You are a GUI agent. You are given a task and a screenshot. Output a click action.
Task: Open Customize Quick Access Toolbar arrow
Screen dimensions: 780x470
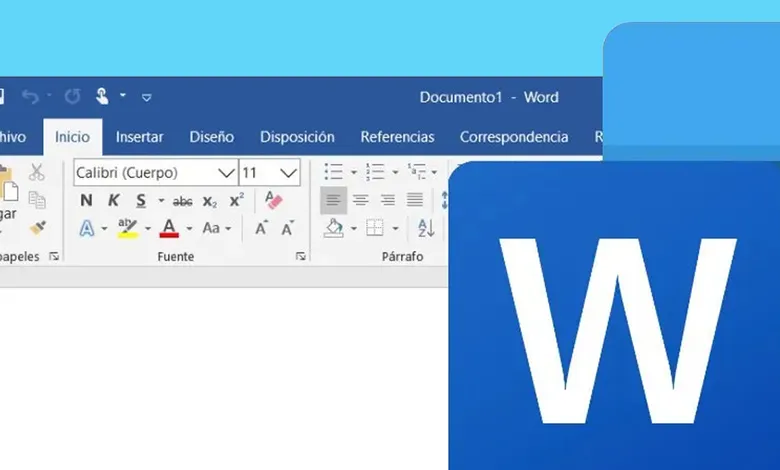tap(147, 97)
